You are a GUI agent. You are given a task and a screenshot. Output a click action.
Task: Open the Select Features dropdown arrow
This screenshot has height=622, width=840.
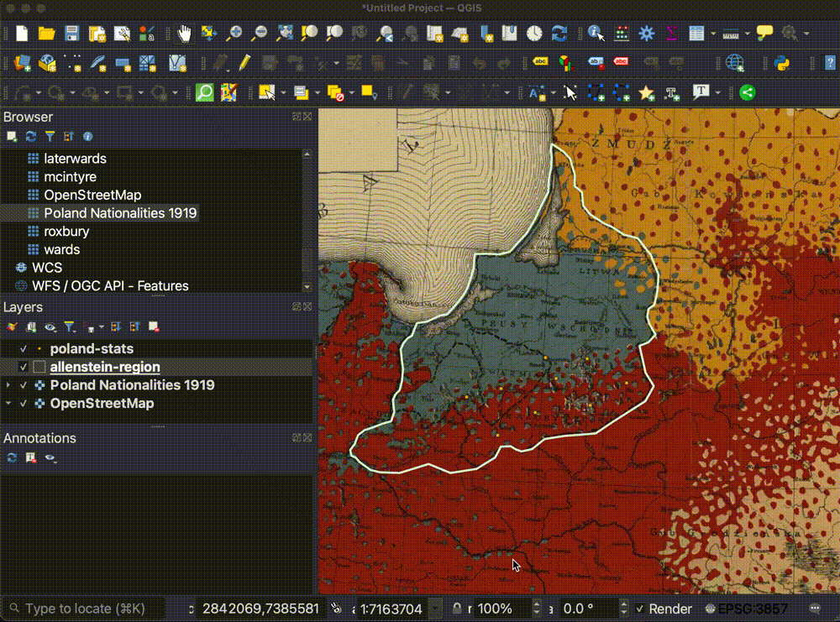point(283,93)
